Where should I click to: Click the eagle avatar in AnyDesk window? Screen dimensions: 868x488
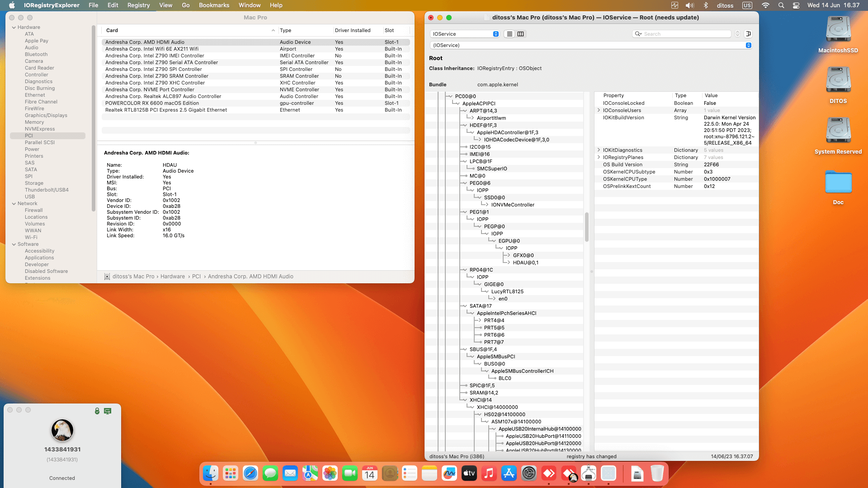click(62, 430)
